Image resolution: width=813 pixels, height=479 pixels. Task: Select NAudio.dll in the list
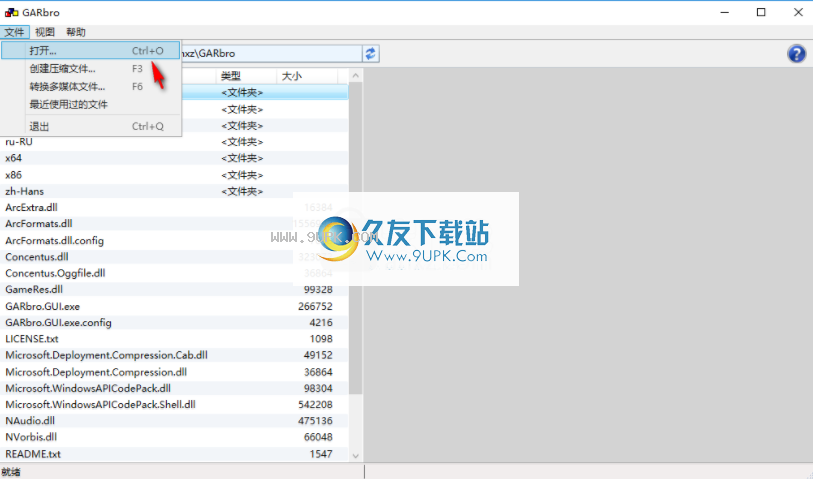coord(174,420)
